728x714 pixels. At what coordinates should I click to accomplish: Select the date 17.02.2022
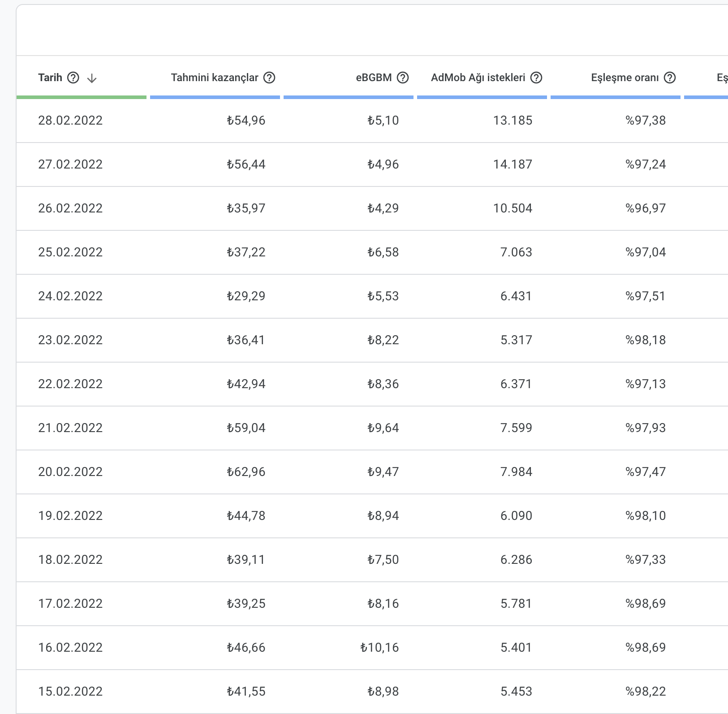click(70, 604)
